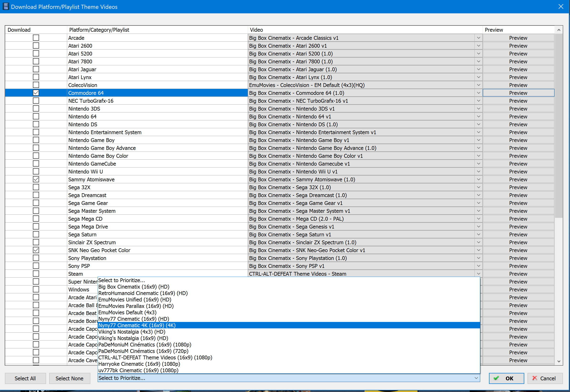The height and width of the screenshot is (392, 570).
Task: Click the Video column header
Action: [365, 30]
